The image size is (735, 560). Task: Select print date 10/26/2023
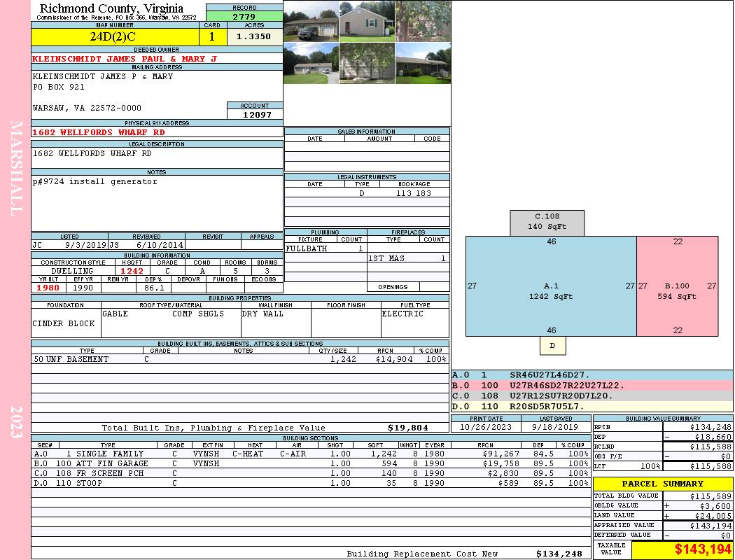pyautogui.click(x=486, y=427)
